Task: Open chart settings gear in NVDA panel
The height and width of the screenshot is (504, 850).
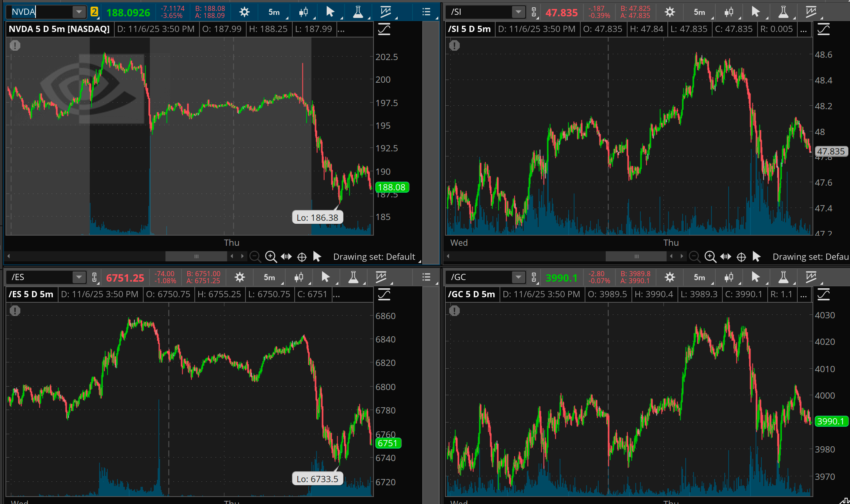Action: (244, 12)
